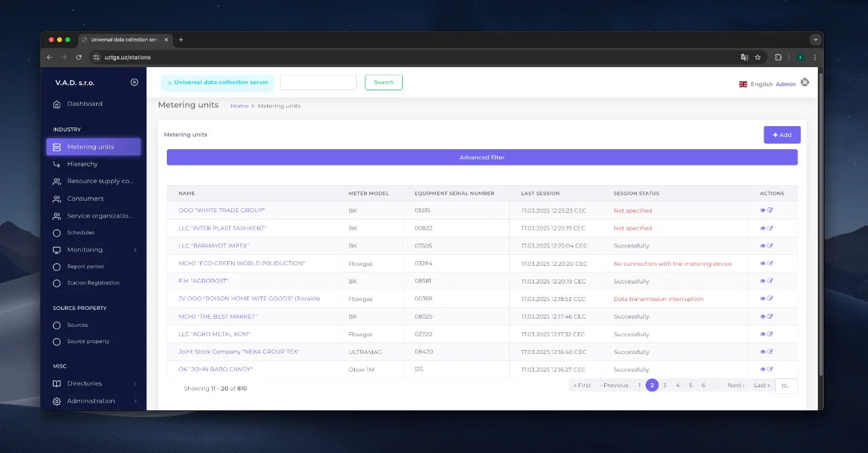Click eye icon for MCHJ "THE BEST MARKET"

tap(763, 316)
